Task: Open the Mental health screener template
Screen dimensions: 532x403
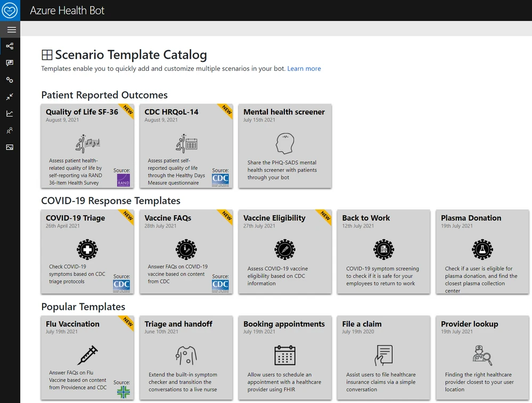Action: click(x=285, y=146)
